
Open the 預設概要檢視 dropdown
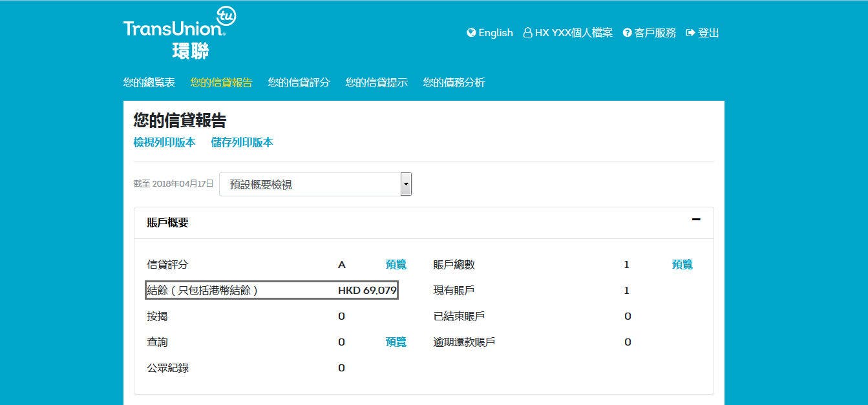pyautogui.click(x=315, y=184)
